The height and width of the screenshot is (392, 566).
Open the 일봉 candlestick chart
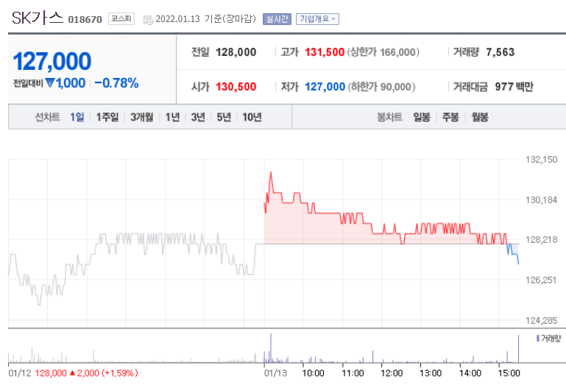tap(422, 117)
